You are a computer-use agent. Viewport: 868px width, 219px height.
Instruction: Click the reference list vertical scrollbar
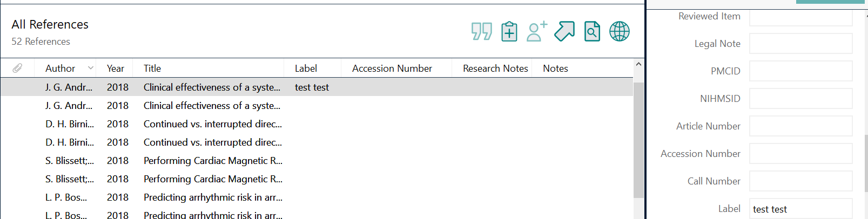pos(638,140)
